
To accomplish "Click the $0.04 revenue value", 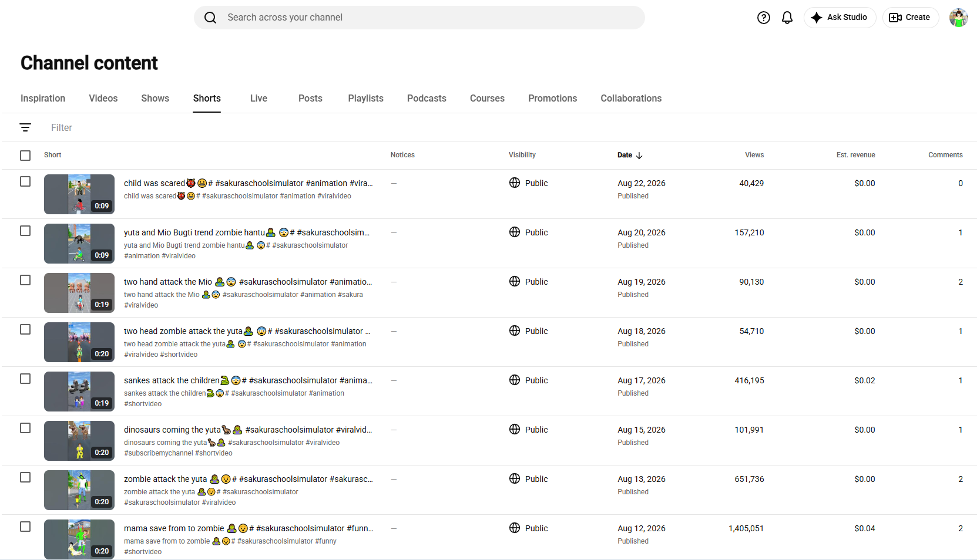I will click(865, 528).
